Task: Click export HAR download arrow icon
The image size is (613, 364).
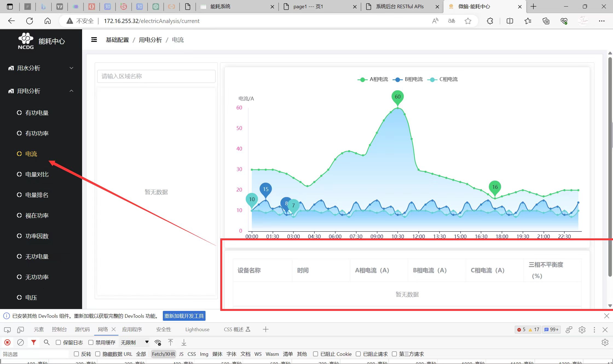Action: point(184,342)
